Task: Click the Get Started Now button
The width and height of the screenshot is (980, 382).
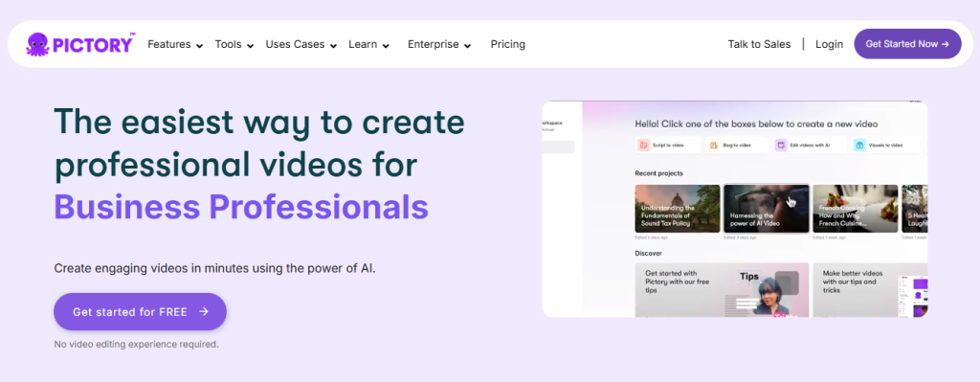Action: point(907,44)
